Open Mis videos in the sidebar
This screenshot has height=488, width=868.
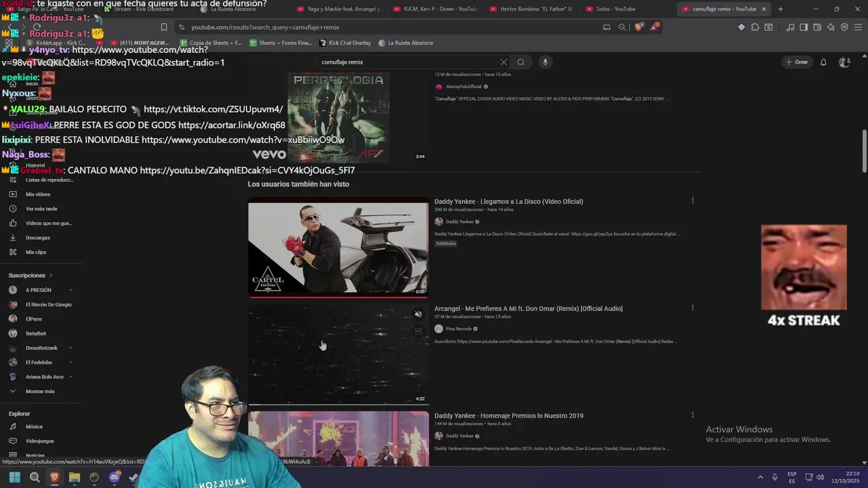pos(38,195)
